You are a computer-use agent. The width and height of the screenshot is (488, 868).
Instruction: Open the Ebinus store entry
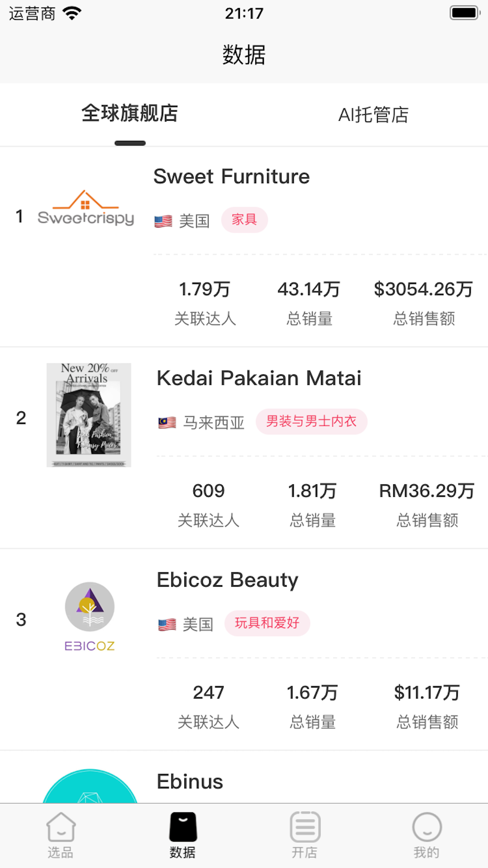190,782
